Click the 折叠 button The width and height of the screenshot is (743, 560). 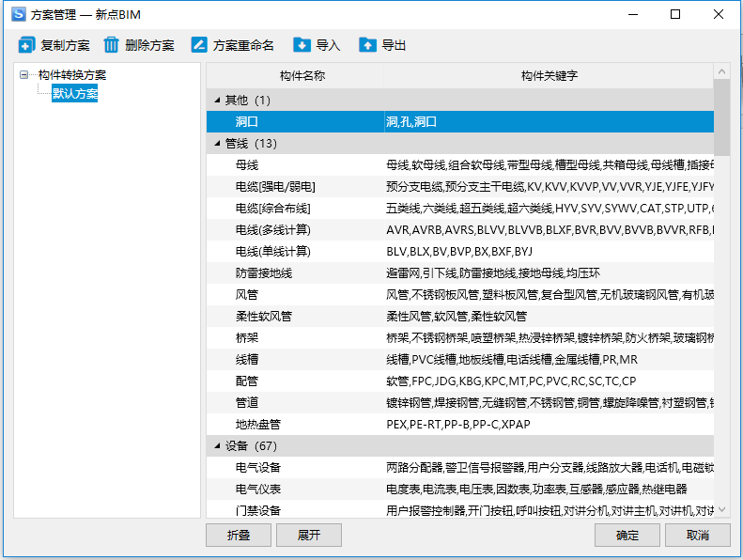click(x=239, y=535)
